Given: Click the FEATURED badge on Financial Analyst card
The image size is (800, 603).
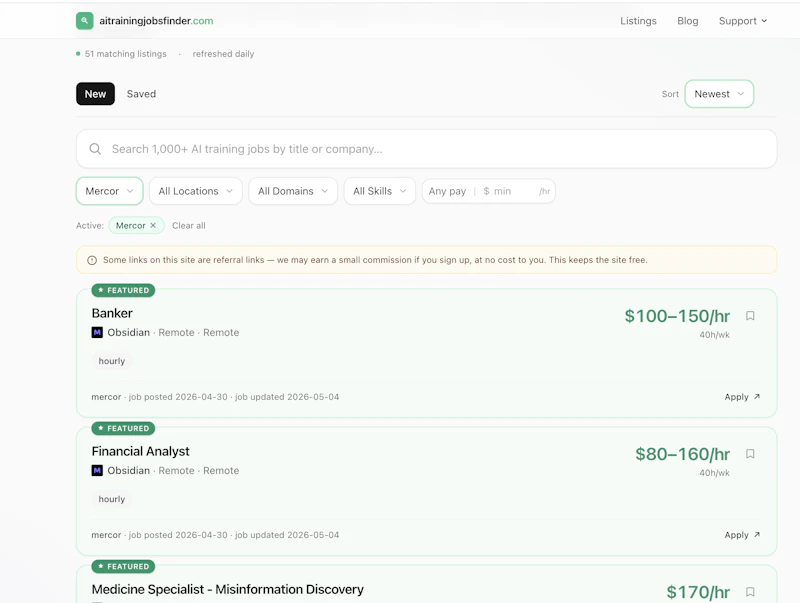Looking at the screenshot, I should [x=123, y=429].
